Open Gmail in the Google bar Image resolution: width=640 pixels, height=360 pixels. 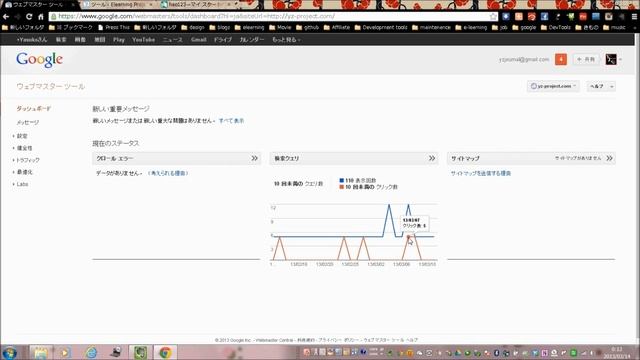tap(198, 40)
